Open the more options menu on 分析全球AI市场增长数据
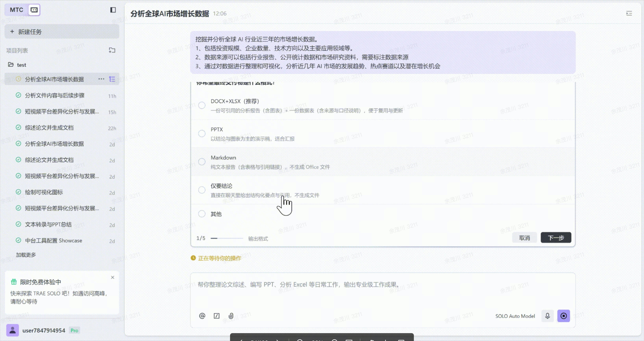This screenshot has width=644, height=341. click(x=101, y=79)
